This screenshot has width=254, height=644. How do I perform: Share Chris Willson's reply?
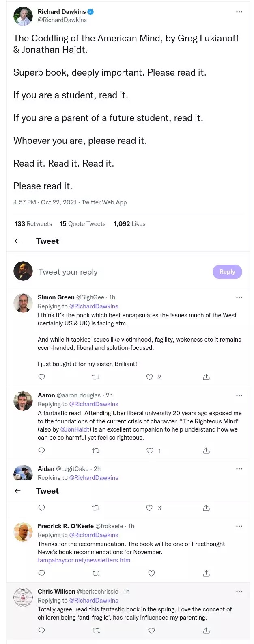[x=206, y=631]
